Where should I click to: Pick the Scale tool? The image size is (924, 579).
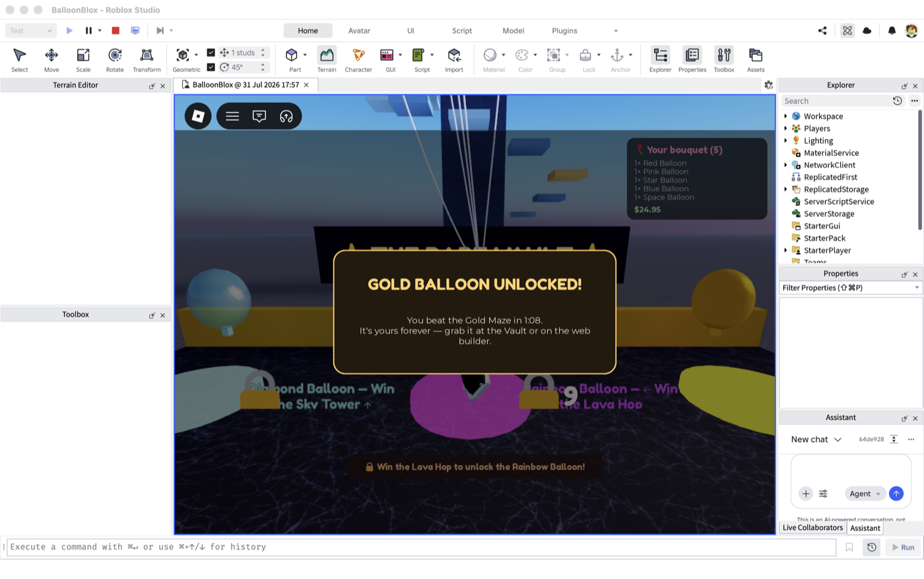tap(83, 59)
